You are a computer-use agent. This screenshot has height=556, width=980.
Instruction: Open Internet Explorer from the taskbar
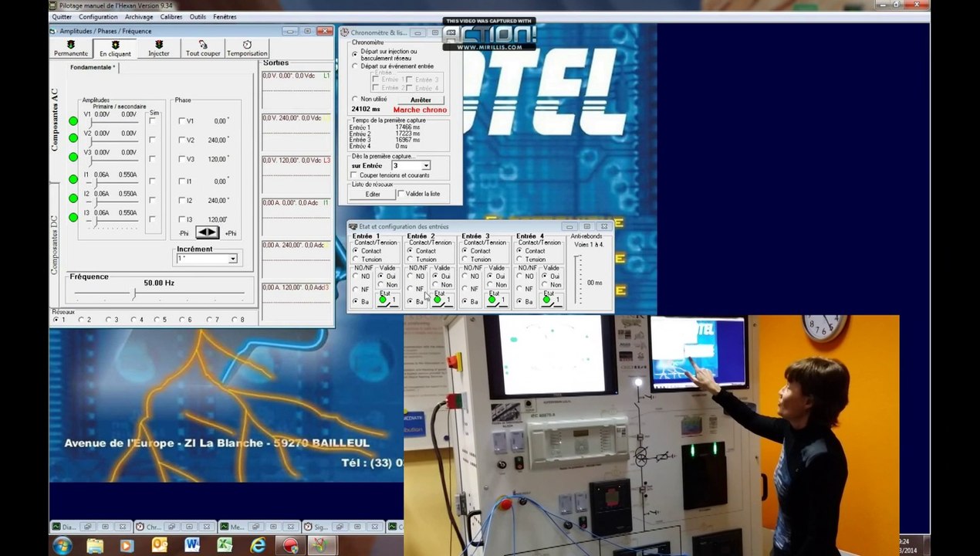click(258, 545)
